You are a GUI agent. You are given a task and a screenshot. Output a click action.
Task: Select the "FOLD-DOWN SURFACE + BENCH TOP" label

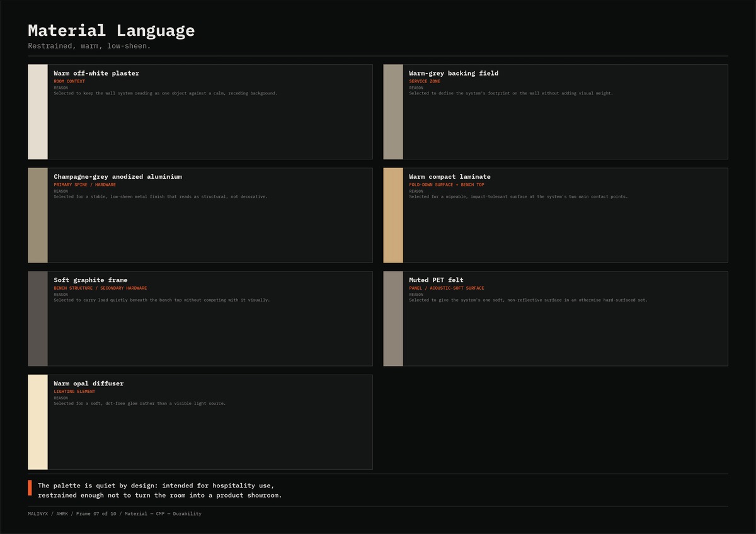click(447, 185)
